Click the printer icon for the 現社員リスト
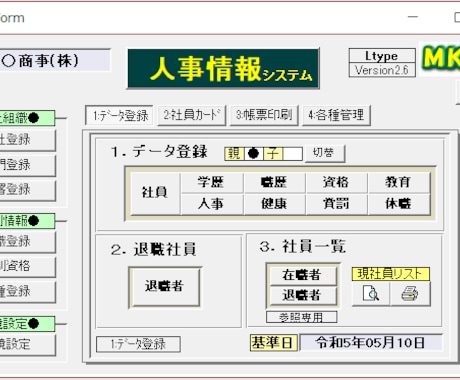Screen dimensions: 460x380 pyautogui.click(x=410, y=294)
